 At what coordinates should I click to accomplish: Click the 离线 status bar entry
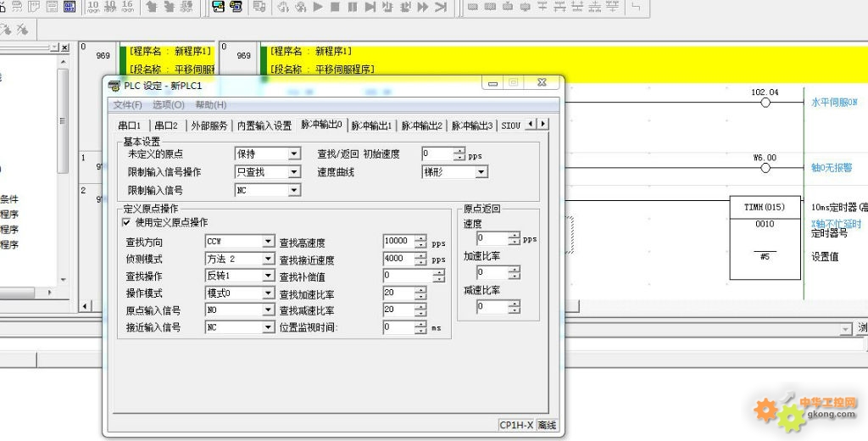[x=547, y=425]
